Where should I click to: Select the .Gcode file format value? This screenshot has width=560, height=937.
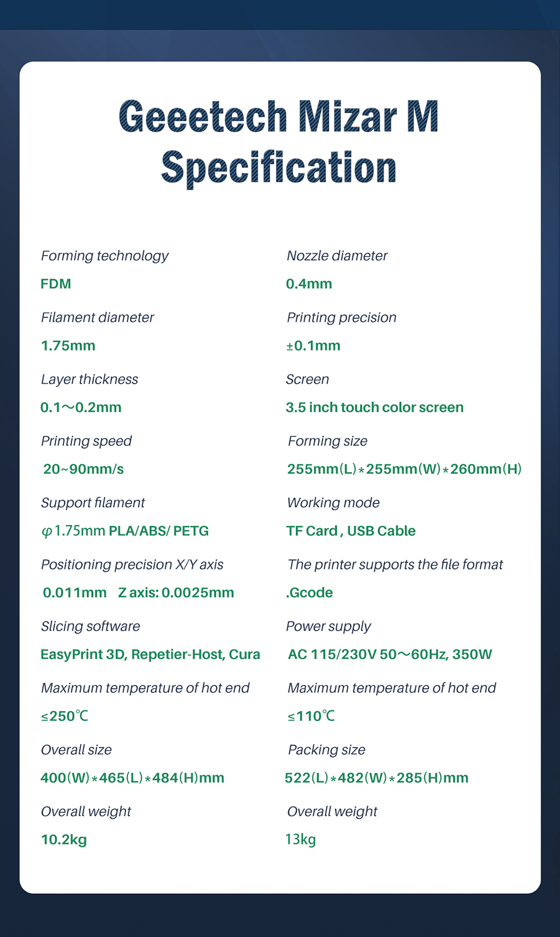(310, 593)
